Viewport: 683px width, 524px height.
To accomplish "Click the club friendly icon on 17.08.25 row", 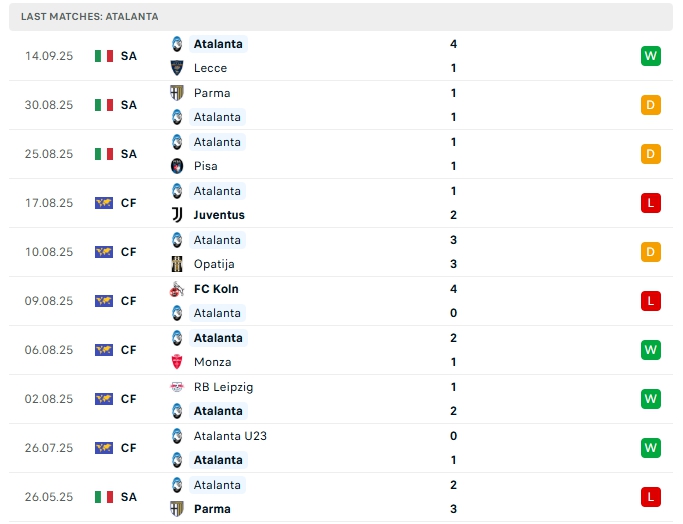I will 104,203.
